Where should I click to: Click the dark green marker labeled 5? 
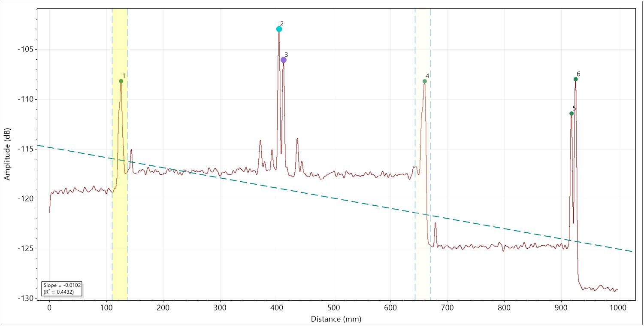(x=571, y=113)
